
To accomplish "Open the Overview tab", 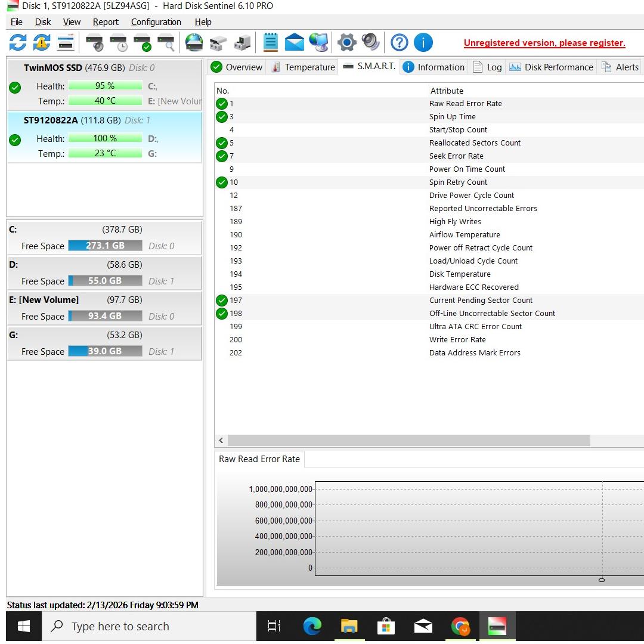I will click(237, 67).
